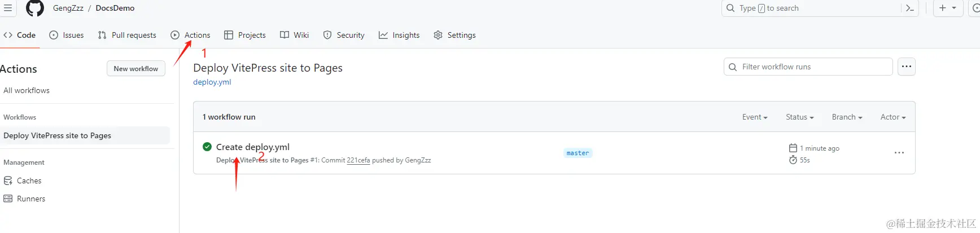Focus the Filter workflow runs field
The height and width of the screenshot is (233, 980).
click(x=808, y=67)
